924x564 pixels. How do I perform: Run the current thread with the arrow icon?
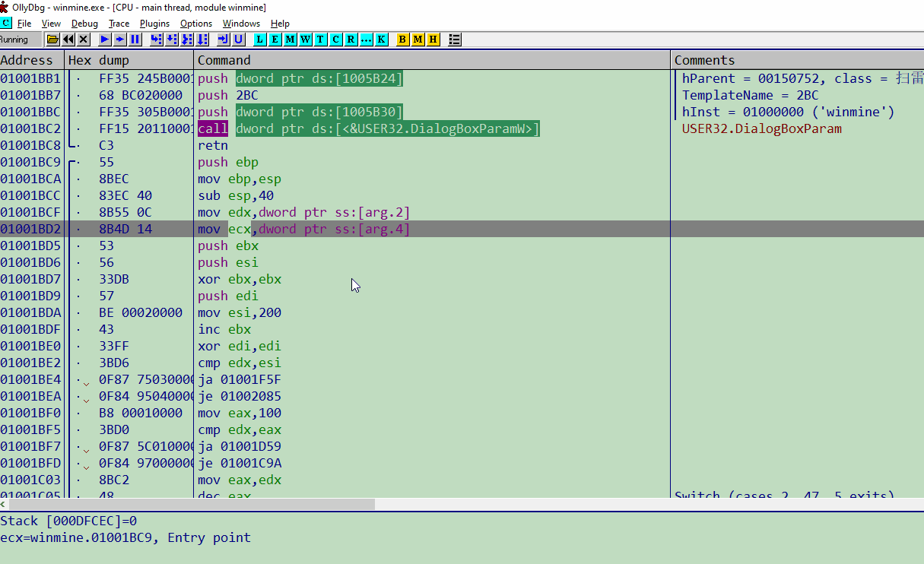(x=120, y=39)
